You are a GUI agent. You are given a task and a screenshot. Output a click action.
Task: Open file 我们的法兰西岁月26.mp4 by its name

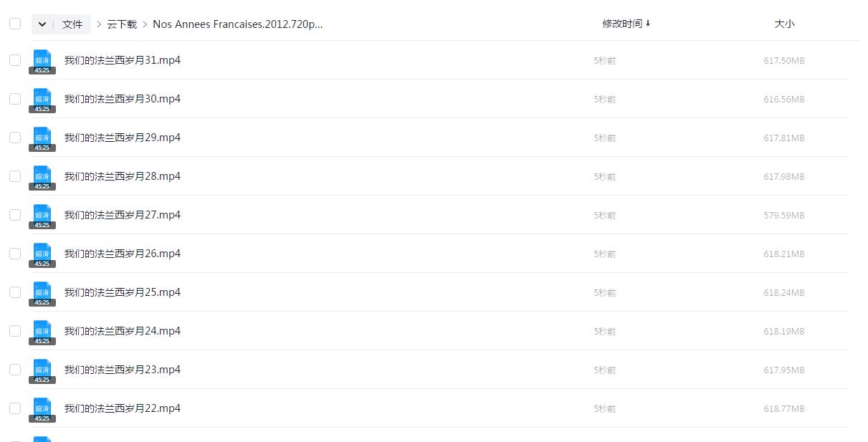coord(123,254)
